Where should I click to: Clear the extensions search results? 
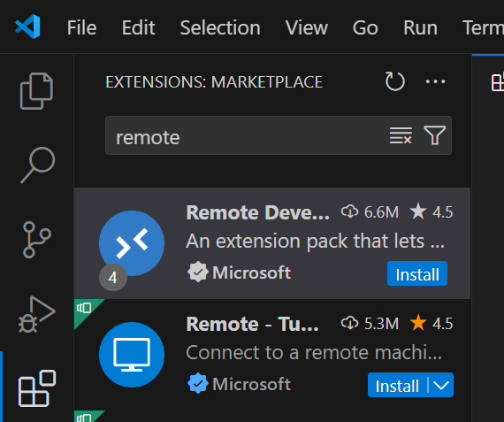tap(401, 135)
